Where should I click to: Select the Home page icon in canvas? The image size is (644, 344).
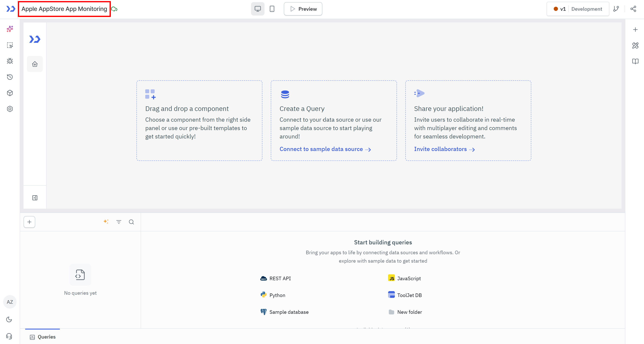click(35, 64)
